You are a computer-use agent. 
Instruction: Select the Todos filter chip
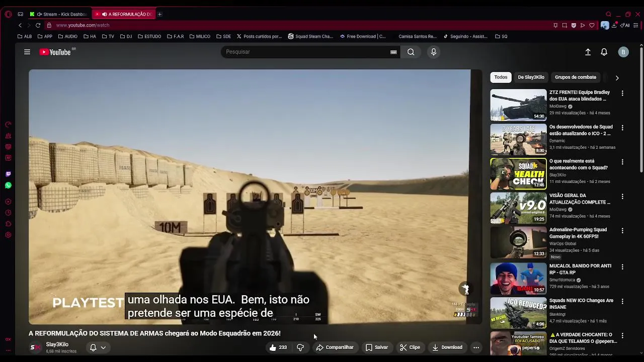[501, 77]
